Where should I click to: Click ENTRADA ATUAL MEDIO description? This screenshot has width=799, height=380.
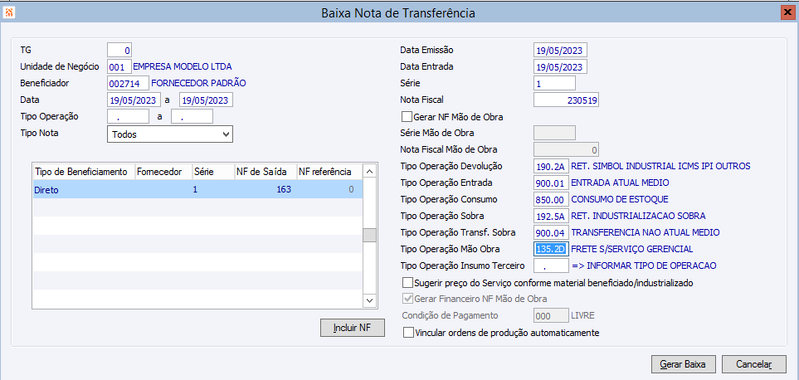pyautogui.click(x=620, y=183)
